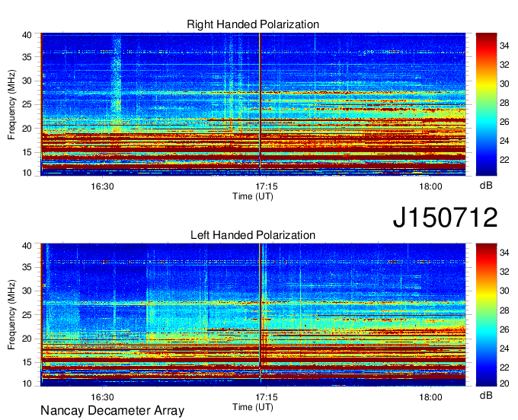Click the faint vertical burst after 16:30 in the top spectrogram
This screenshot has height=420, width=518.
(117, 82)
